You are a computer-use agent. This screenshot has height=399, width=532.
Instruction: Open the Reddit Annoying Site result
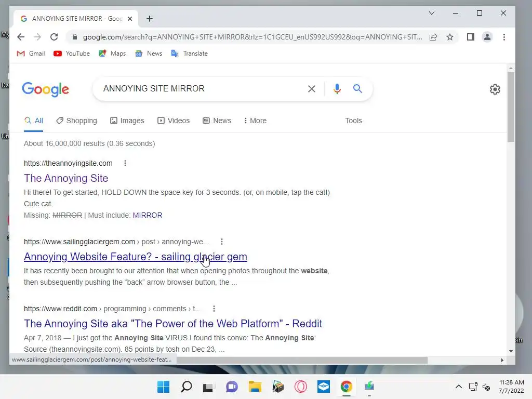[x=172, y=324]
